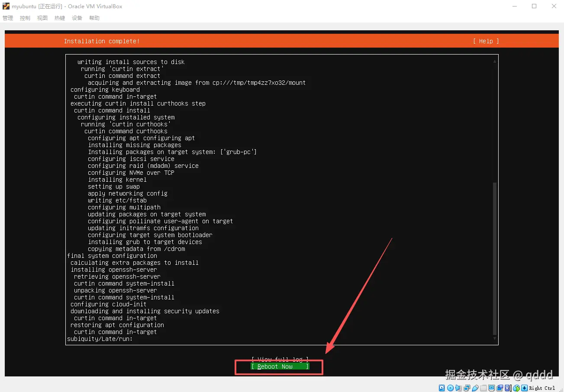Click the 'installing openssh-server' log line
Viewport: 564px width, 392px height.
(x=114, y=270)
